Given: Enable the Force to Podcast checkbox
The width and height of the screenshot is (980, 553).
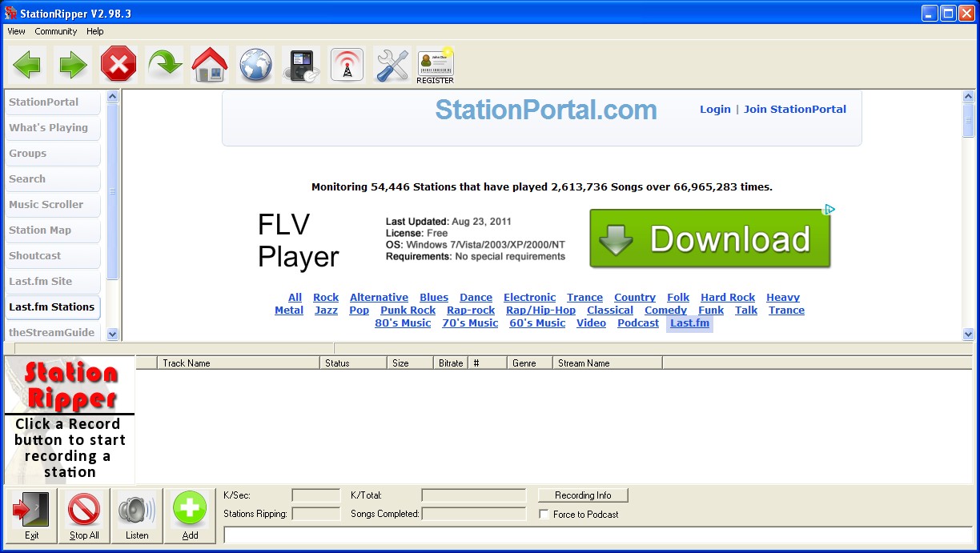Looking at the screenshot, I should click(x=544, y=515).
